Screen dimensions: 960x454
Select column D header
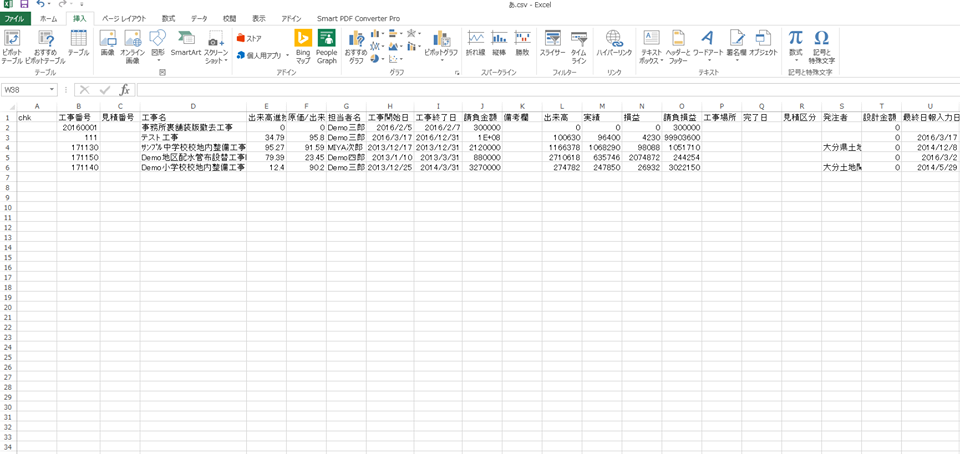pyautogui.click(x=193, y=106)
